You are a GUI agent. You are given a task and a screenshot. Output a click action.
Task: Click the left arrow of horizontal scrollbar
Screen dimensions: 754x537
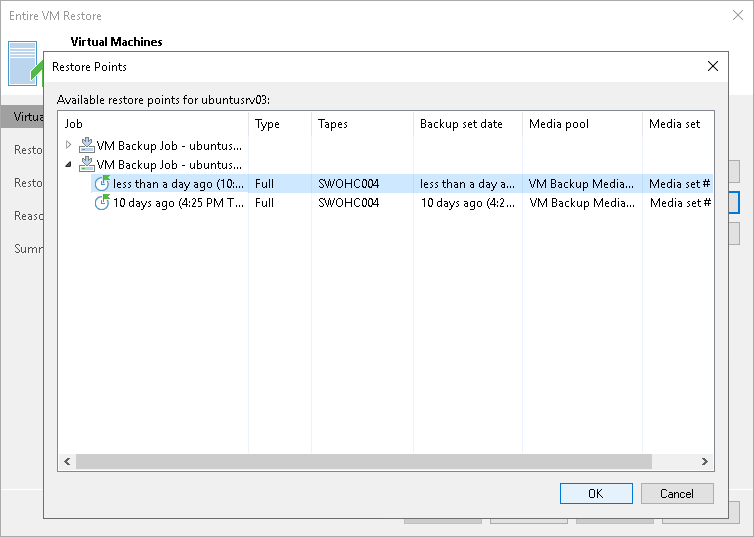pos(67,462)
